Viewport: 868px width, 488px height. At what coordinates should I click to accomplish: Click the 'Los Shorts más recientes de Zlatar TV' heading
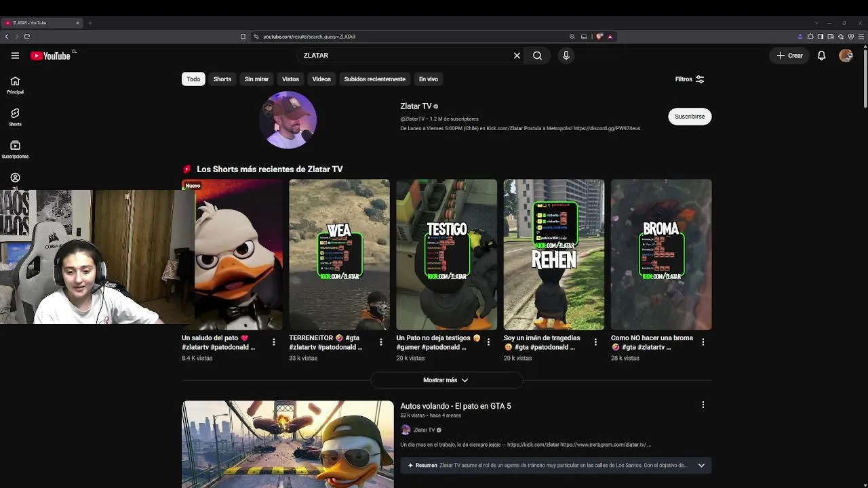point(270,169)
